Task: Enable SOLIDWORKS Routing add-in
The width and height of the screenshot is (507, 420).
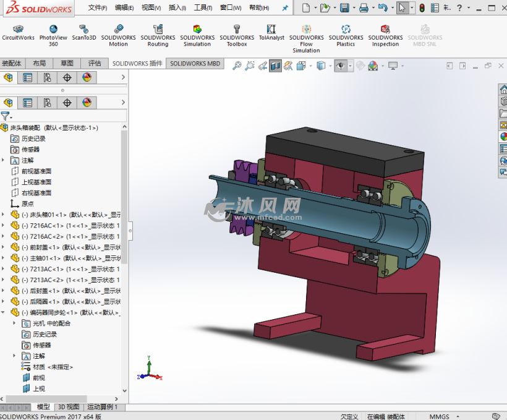Action: (158, 36)
